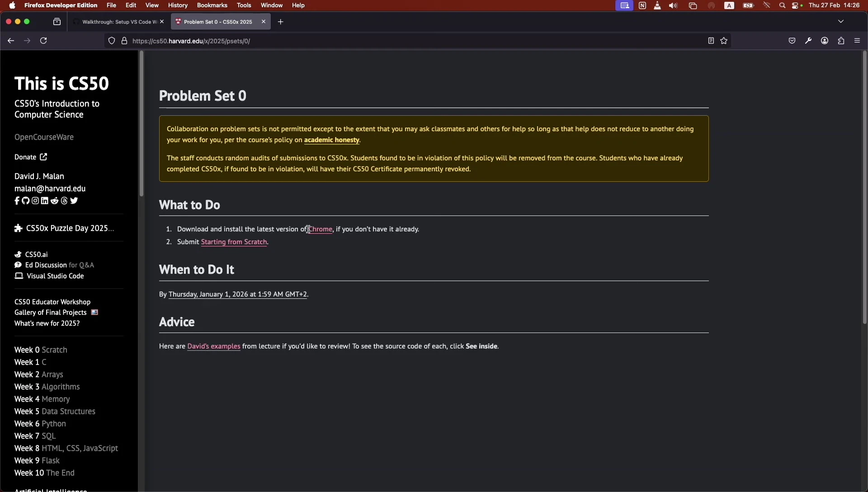This screenshot has height=492, width=868.
Task: Open the Starting from Scratch link
Action: click(x=234, y=242)
